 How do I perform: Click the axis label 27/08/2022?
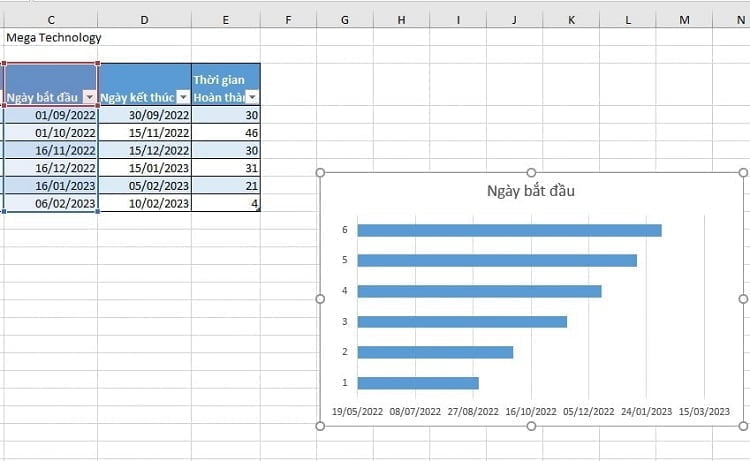pyautogui.click(x=473, y=411)
